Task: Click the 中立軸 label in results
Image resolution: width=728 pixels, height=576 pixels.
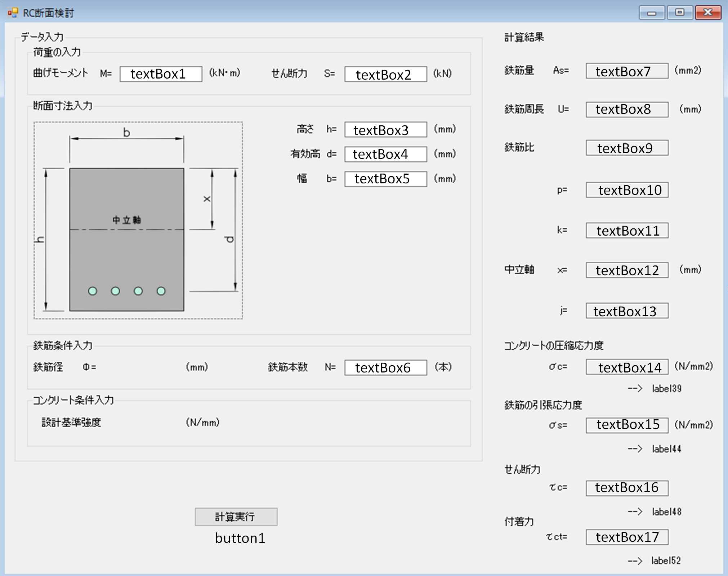Action: pyautogui.click(x=519, y=269)
